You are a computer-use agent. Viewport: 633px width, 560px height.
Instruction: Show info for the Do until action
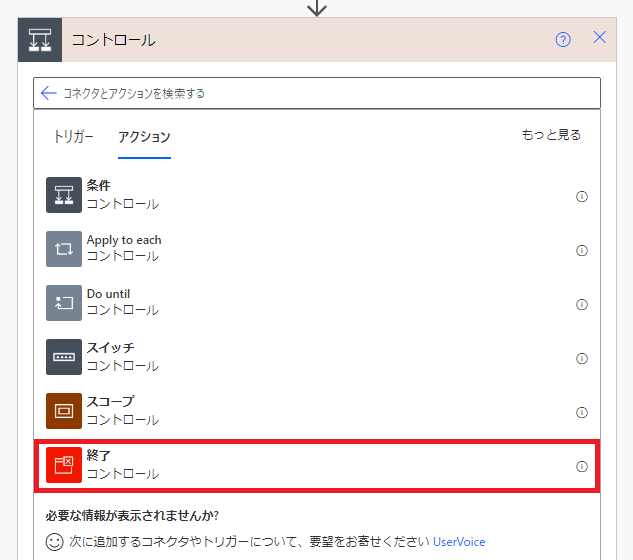582,304
